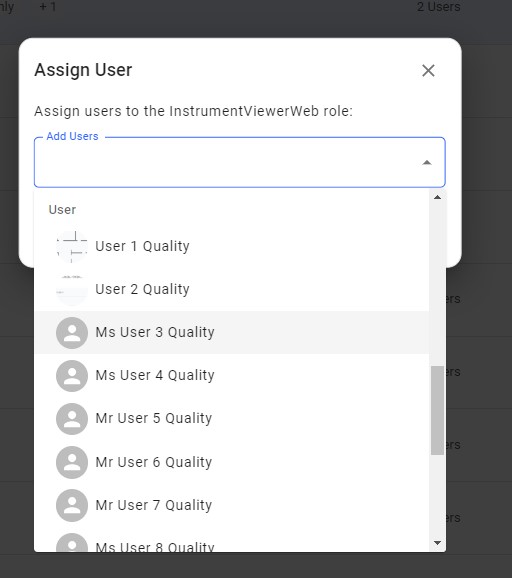Select Mr User 5 Quality
The width and height of the screenshot is (512, 578).
coord(231,419)
